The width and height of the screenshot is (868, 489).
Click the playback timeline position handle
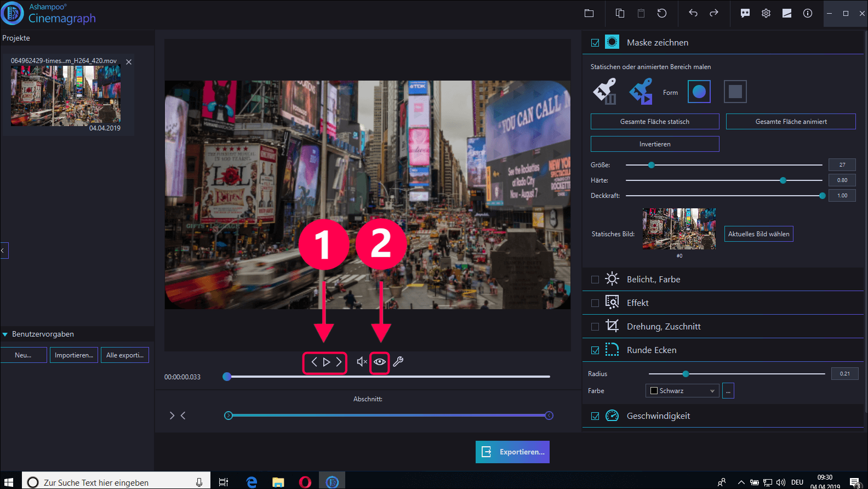coord(227,377)
